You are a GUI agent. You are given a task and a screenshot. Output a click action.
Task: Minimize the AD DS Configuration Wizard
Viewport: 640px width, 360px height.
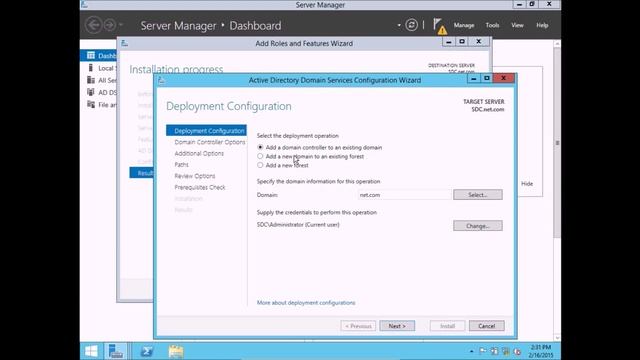pos(473,78)
